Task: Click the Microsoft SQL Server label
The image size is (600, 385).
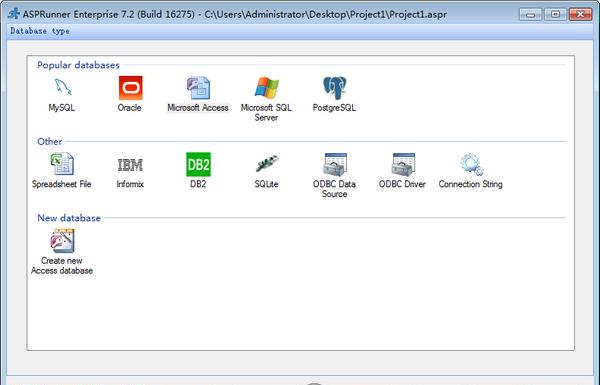Action: (x=266, y=113)
